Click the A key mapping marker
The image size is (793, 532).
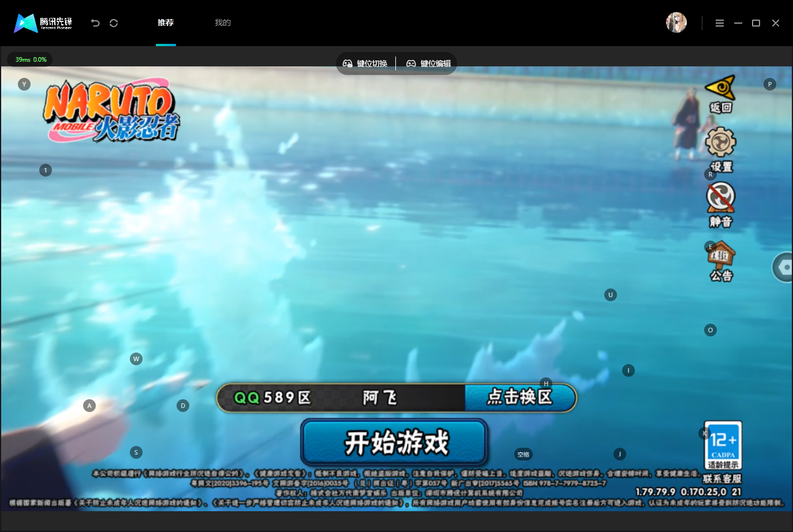click(x=89, y=406)
